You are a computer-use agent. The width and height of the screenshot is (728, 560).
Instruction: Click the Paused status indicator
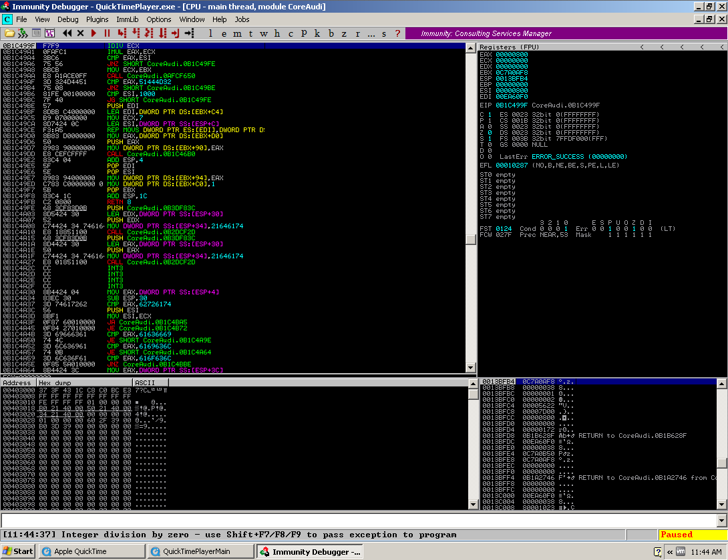click(x=692, y=535)
